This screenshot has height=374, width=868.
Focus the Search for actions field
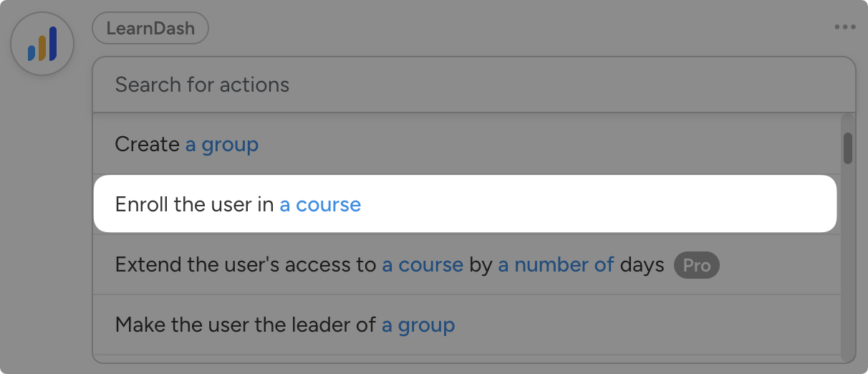click(473, 85)
